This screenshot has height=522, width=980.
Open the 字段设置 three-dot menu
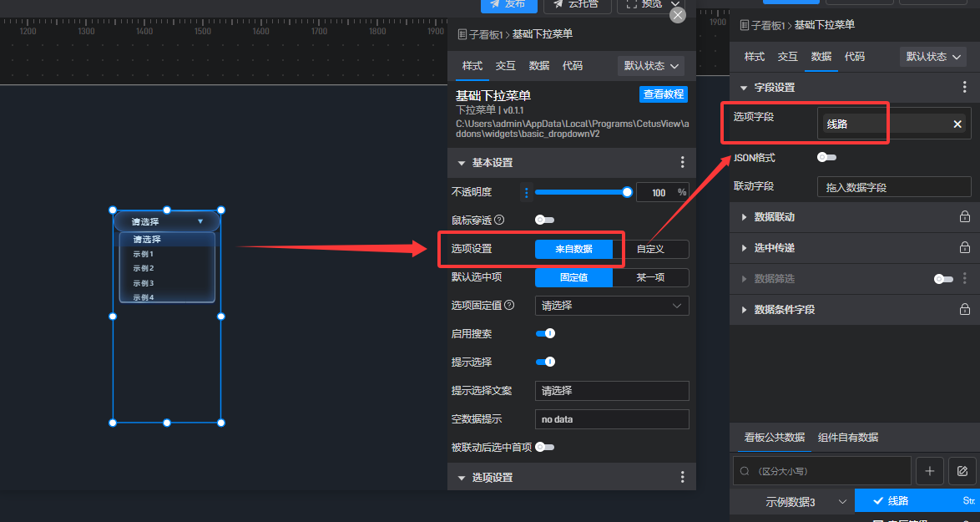965,87
